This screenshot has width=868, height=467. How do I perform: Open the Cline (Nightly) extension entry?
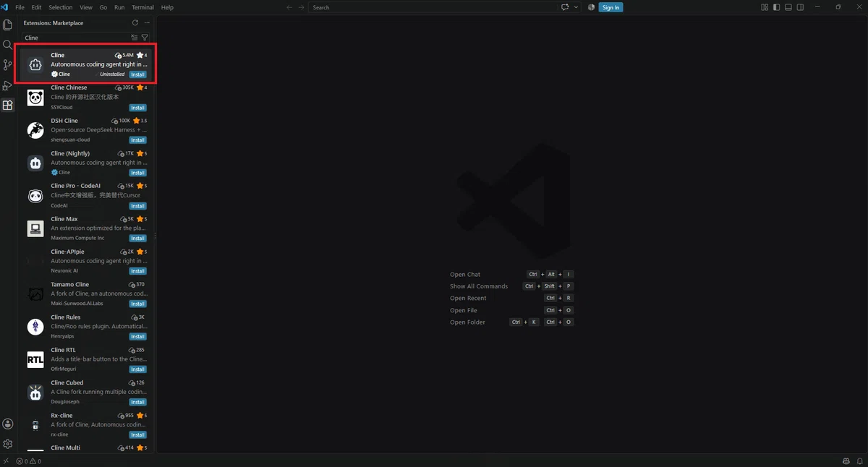click(87, 163)
